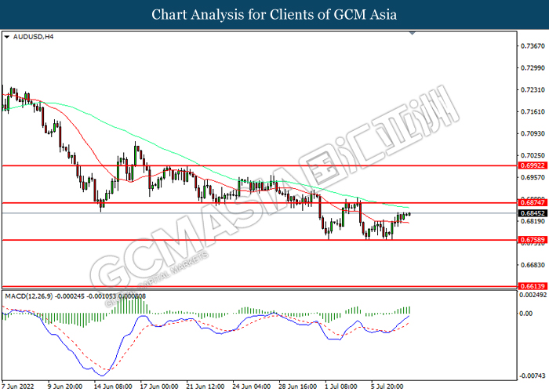Click the 5 Jul 20:00 time label
The image size is (549, 392).
[x=387, y=387]
